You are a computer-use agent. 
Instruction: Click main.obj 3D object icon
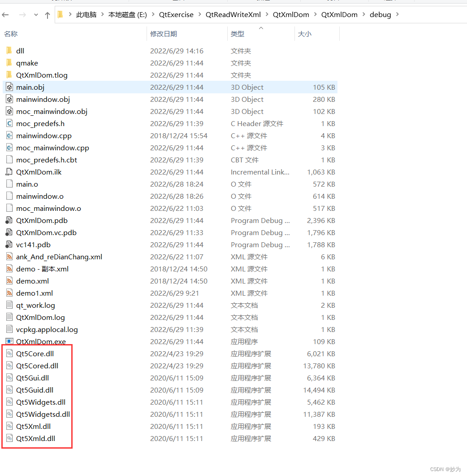tap(9, 87)
